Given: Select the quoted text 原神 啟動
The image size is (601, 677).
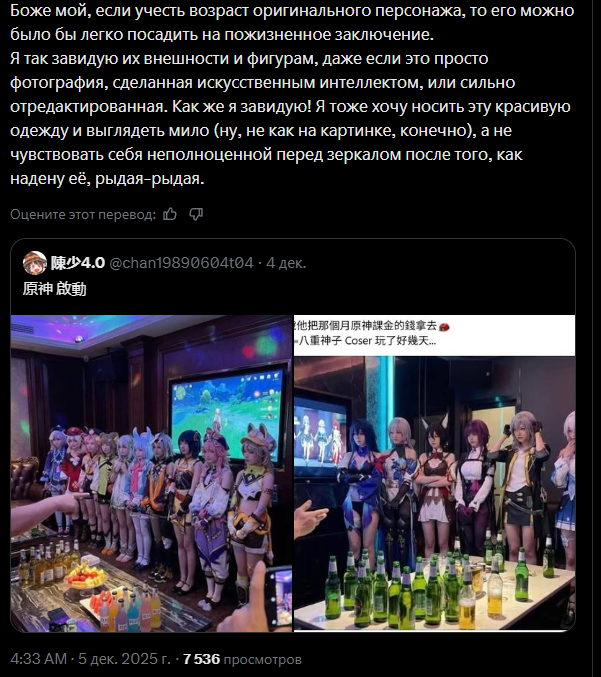Looking at the screenshot, I should [54, 289].
